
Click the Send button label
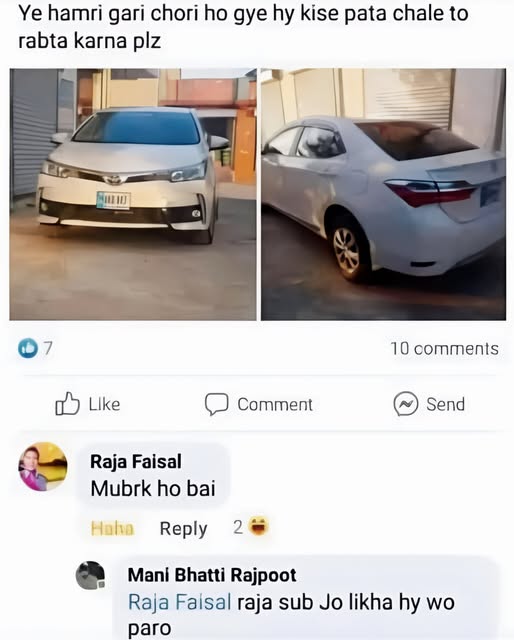click(x=445, y=404)
